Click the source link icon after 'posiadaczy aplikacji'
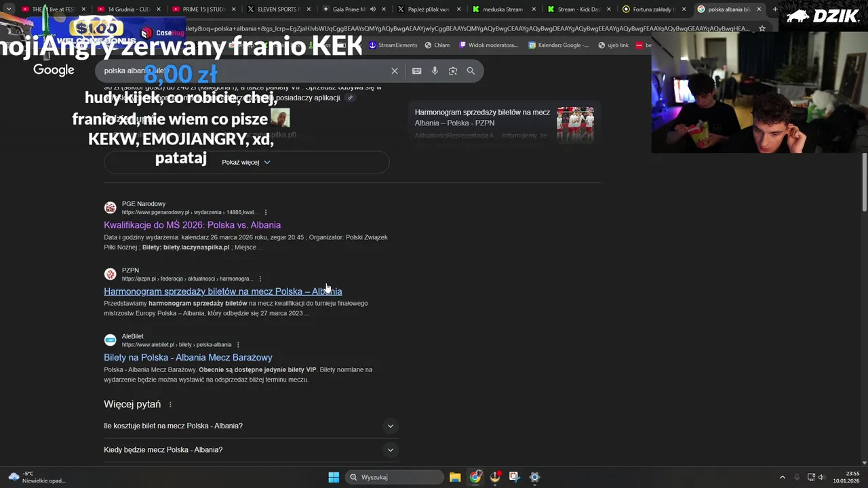This screenshot has width=868, height=488. (x=350, y=98)
